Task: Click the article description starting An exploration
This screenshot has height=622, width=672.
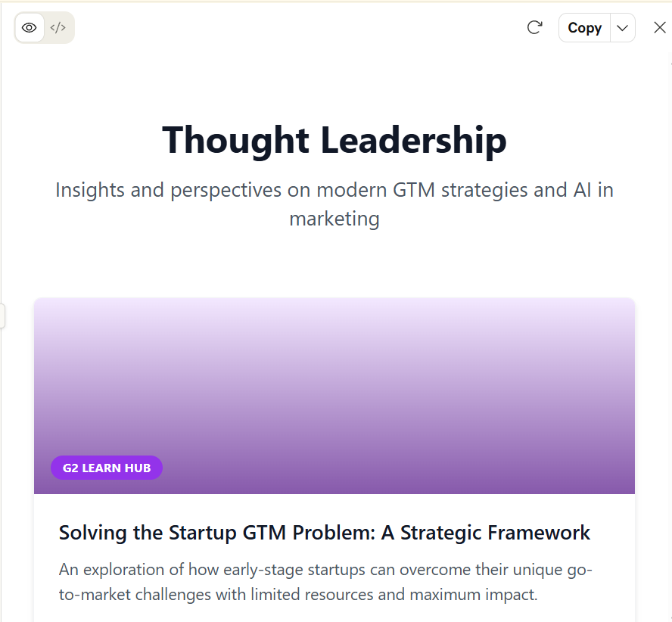Action: click(325, 582)
